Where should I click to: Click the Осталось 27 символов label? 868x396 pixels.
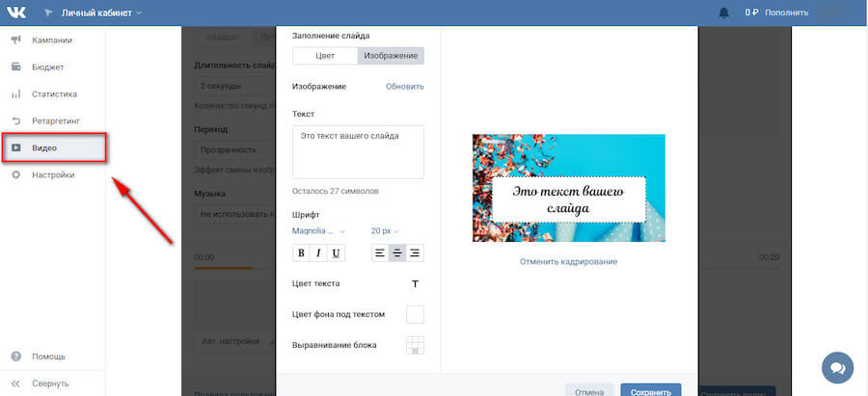pos(336,191)
